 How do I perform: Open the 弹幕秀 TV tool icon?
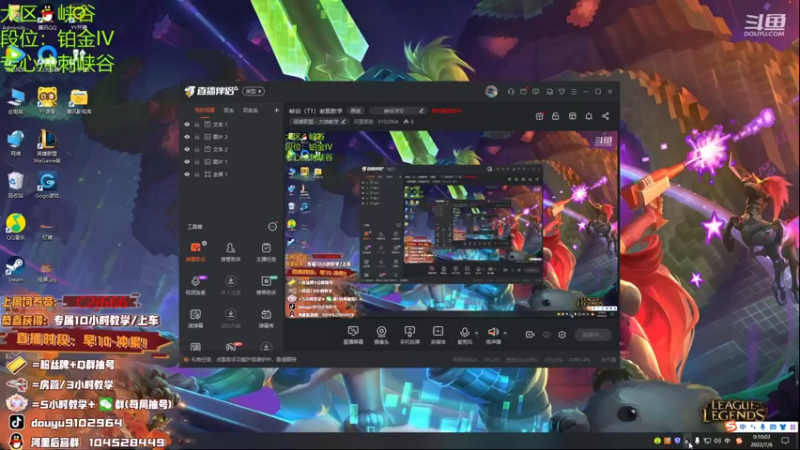[266, 318]
